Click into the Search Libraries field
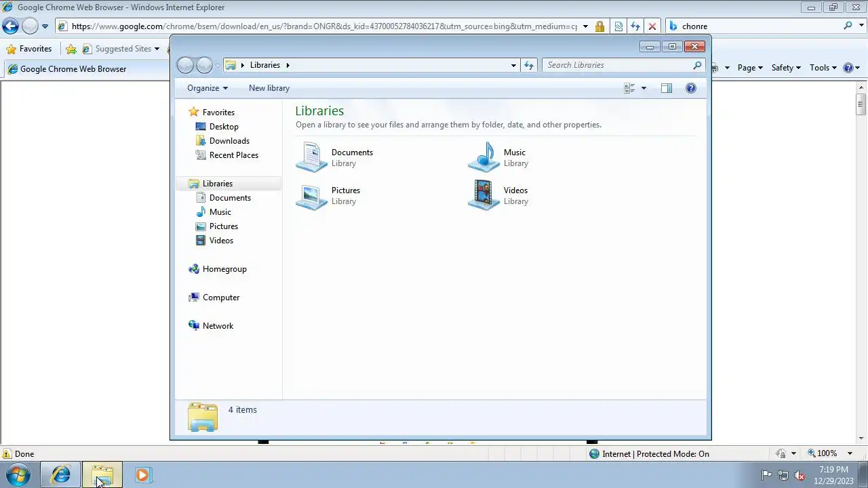 pos(618,65)
